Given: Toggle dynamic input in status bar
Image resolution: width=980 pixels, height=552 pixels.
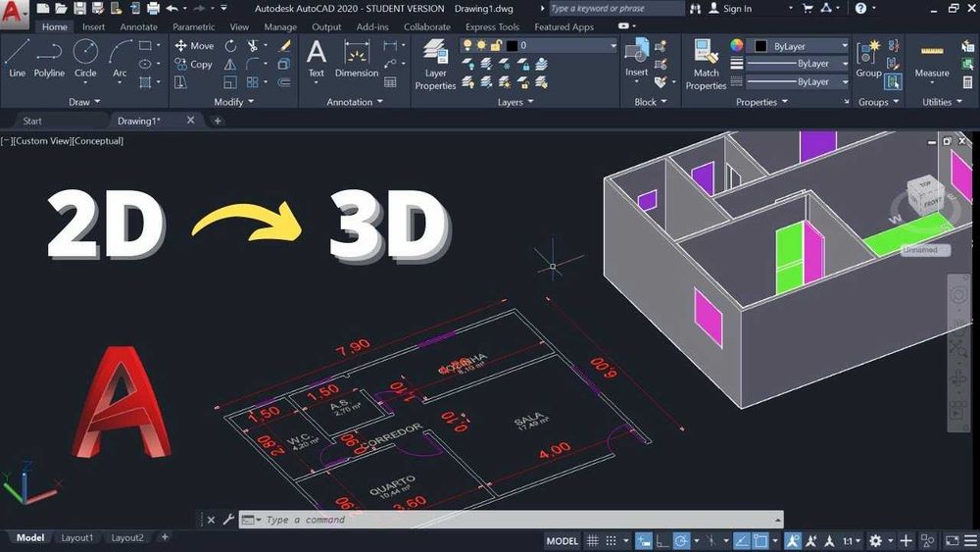Looking at the screenshot, I should point(644,541).
